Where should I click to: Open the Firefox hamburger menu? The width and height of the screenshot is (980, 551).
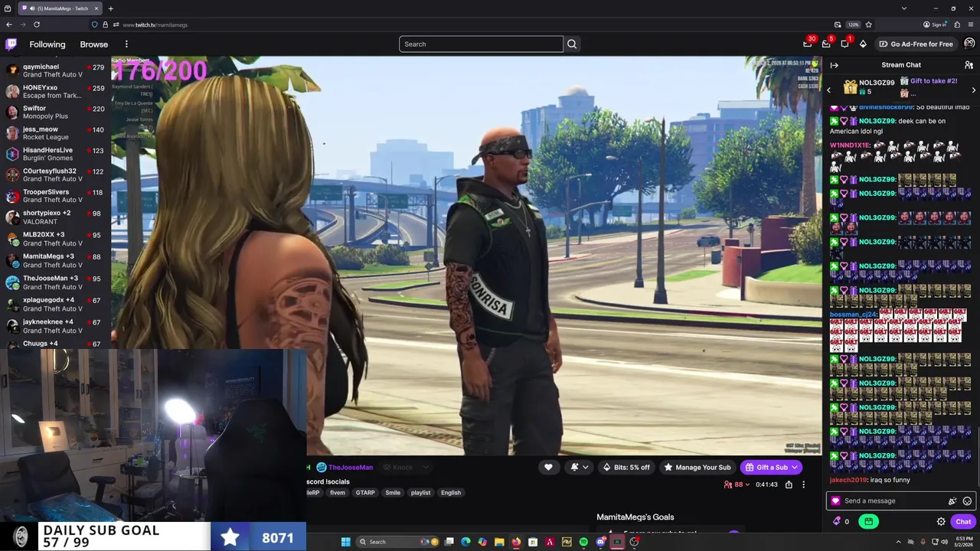(x=970, y=24)
